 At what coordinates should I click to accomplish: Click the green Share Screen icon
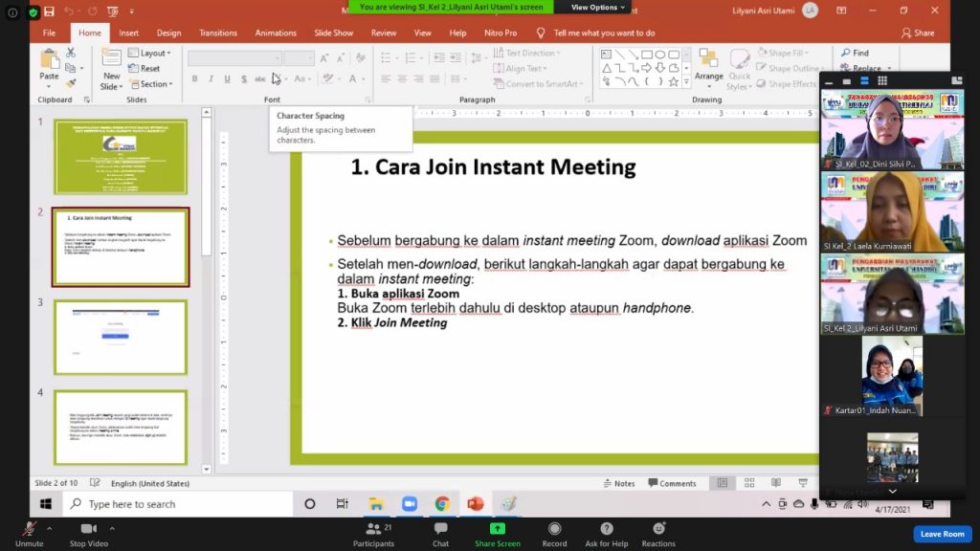coord(497,529)
